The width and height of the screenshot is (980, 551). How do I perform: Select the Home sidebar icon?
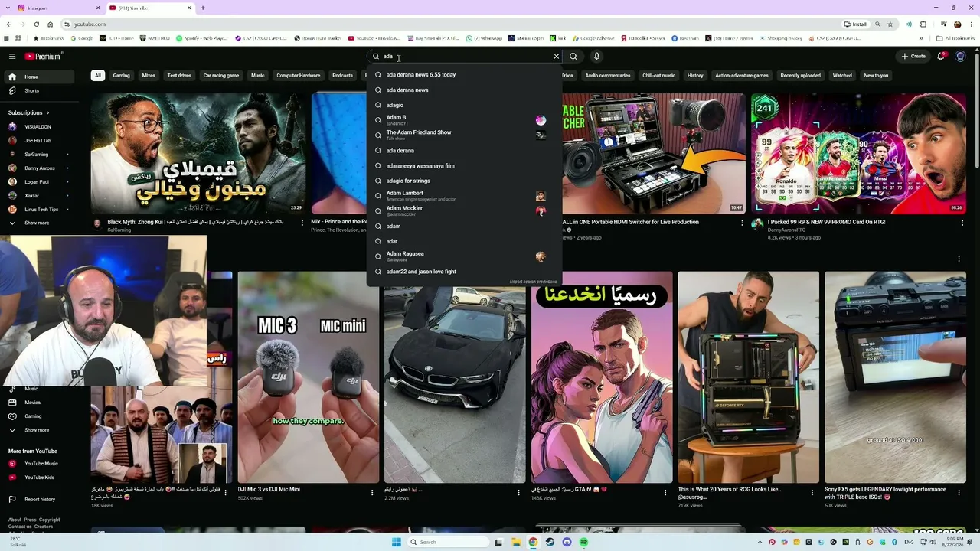coord(12,77)
